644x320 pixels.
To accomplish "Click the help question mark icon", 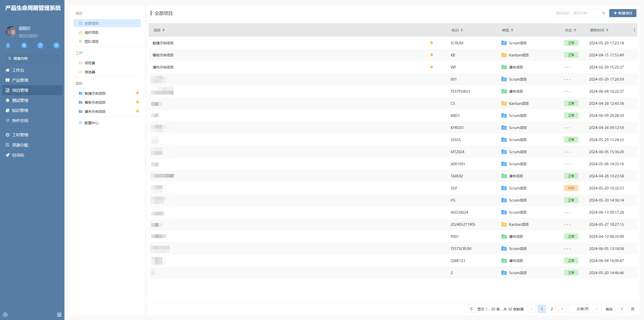I will pyautogui.click(x=40, y=45).
